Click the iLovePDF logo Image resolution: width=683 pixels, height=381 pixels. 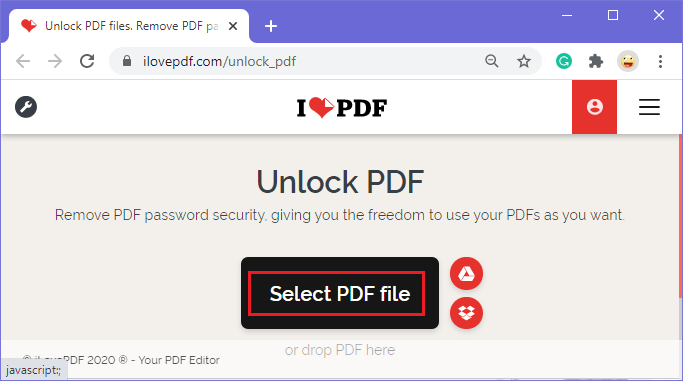[x=342, y=108]
